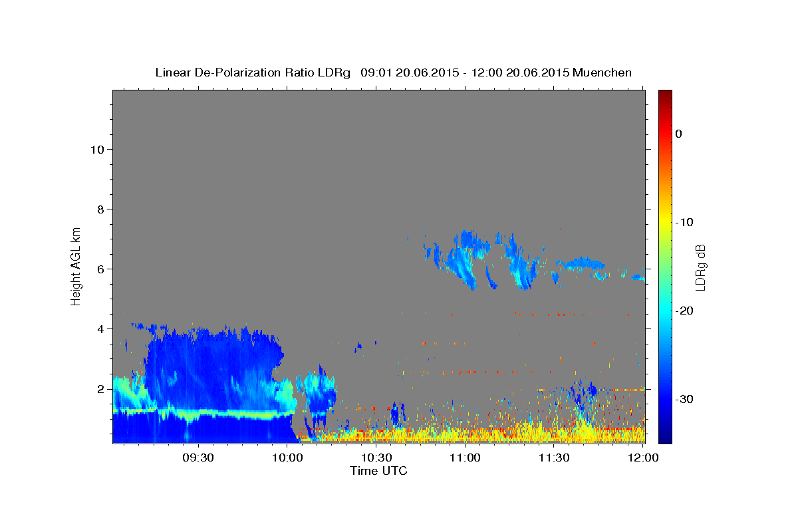This screenshot has width=798, height=532.
Task: Click the height tick label '10'
Action: [x=98, y=149]
